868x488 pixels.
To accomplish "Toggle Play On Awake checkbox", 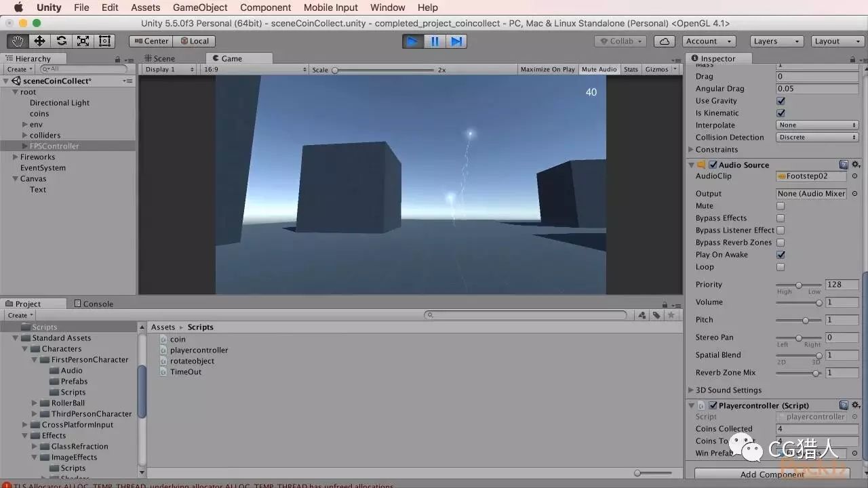I will [x=781, y=255].
